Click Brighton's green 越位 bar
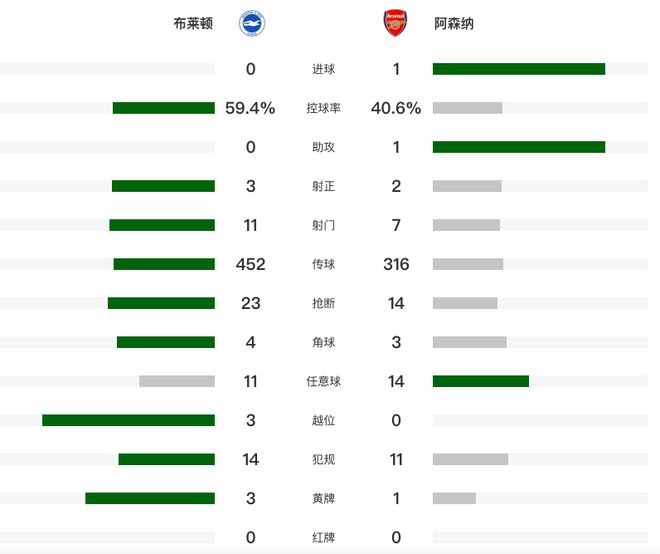 pyautogui.click(x=128, y=420)
